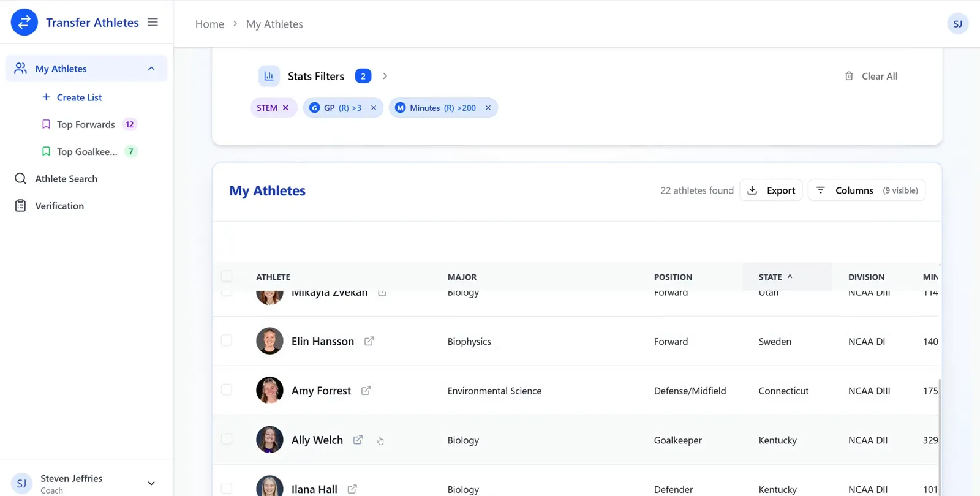Sort by the Major column header

pos(462,277)
